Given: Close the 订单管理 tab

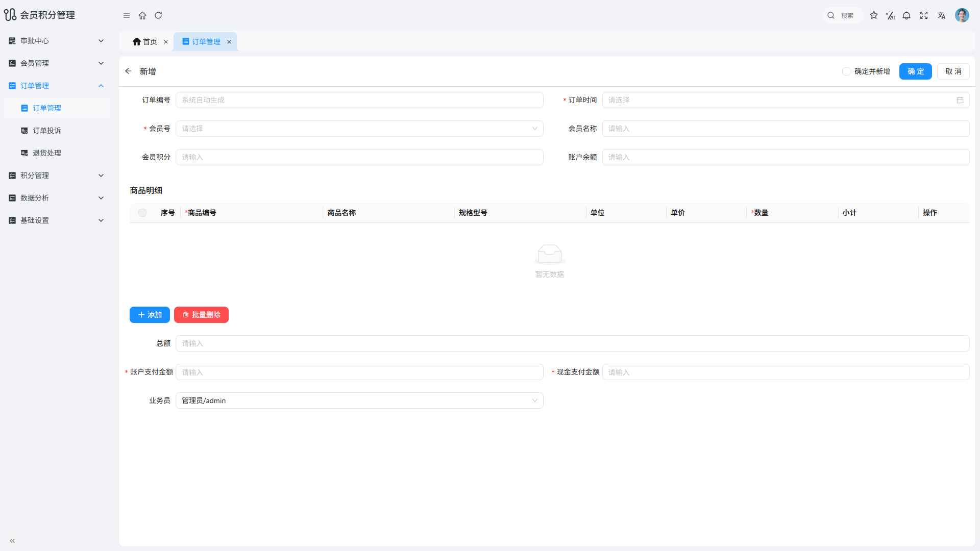Looking at the screenshot, I should (229, 42).
